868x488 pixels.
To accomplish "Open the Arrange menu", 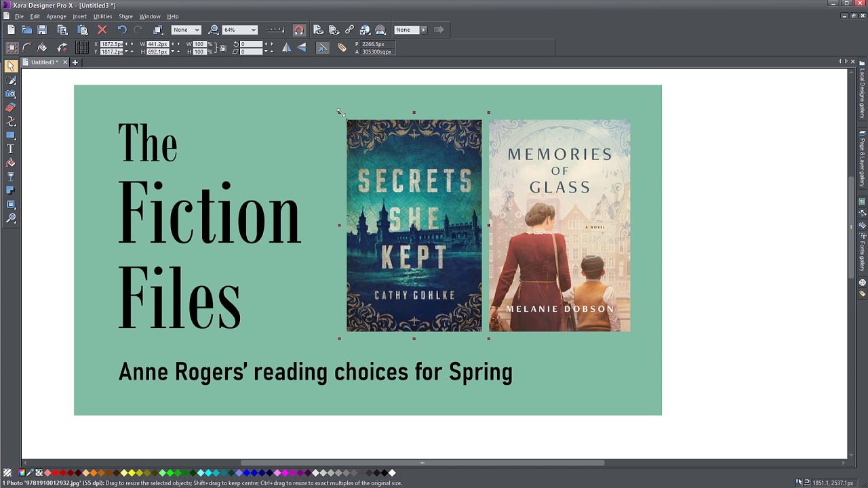I will (x=56, y=16).
